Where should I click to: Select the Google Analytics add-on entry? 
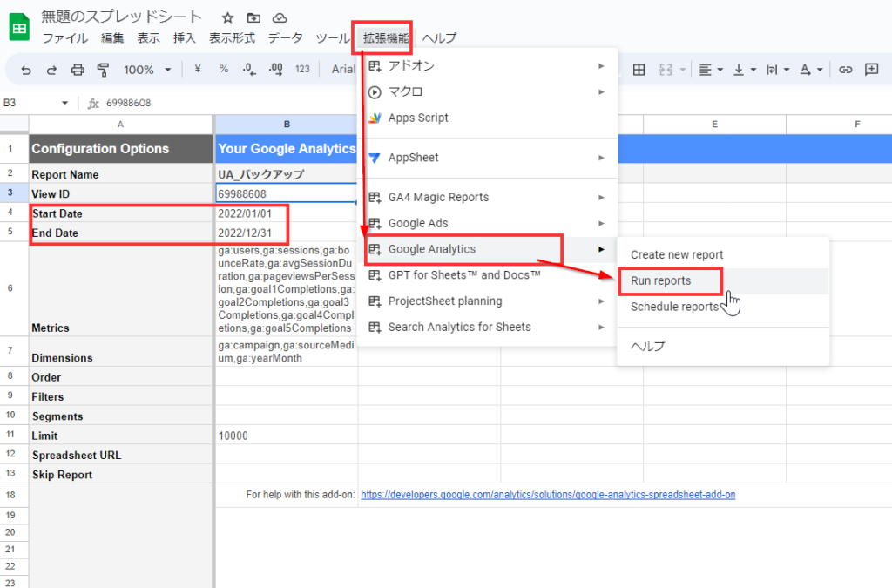[487, 250]
